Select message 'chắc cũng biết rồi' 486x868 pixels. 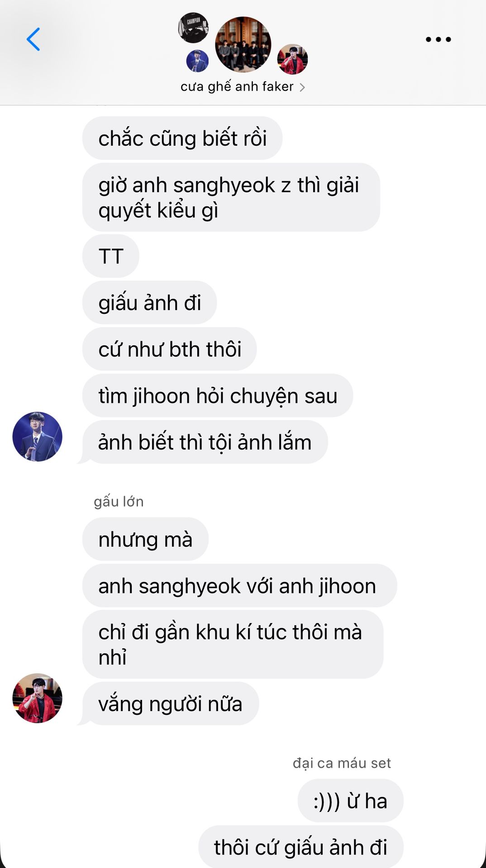coord(182,138)
